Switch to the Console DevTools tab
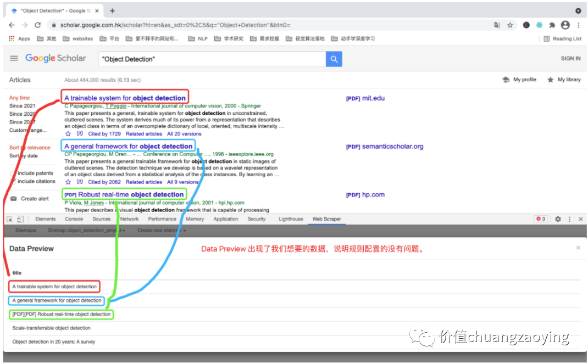The width and height of the screenshot is (588, 364). (74, 219)
